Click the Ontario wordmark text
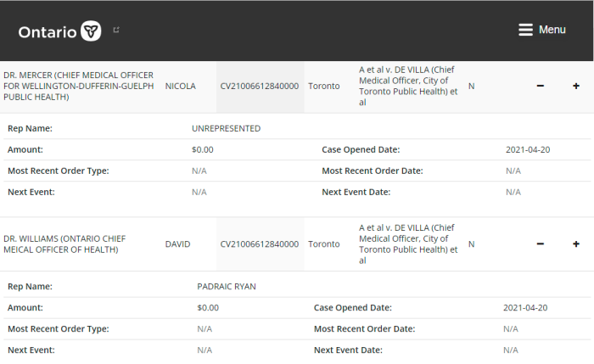Image resolution: width=594 pixels, height=364 pixels. (x=48, y=32)
